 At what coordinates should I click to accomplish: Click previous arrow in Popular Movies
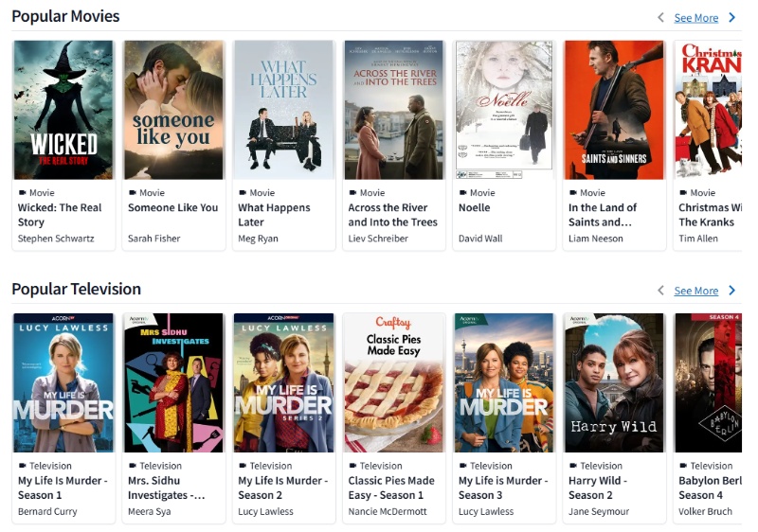coord(660,17)
